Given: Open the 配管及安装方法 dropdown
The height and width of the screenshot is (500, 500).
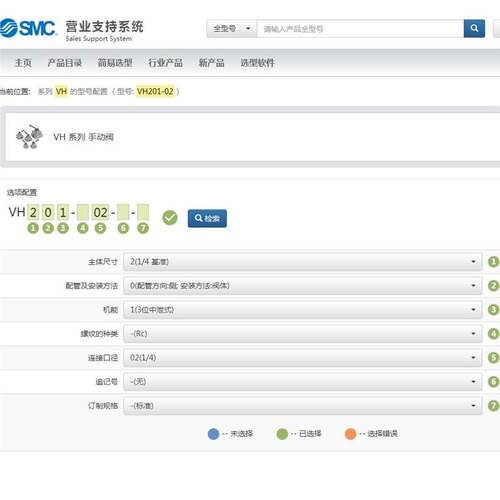Looking at the screenshot, I should click(303, 286).
